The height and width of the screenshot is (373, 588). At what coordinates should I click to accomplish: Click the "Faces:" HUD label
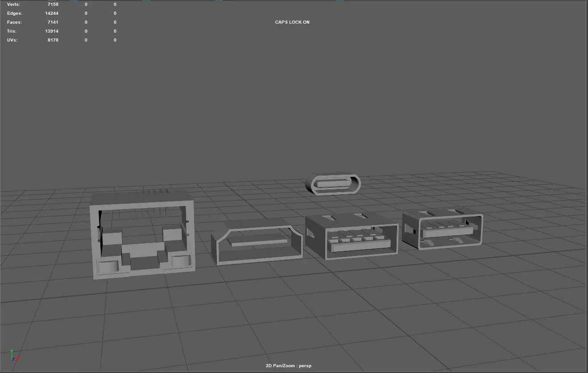click(14, 22)
